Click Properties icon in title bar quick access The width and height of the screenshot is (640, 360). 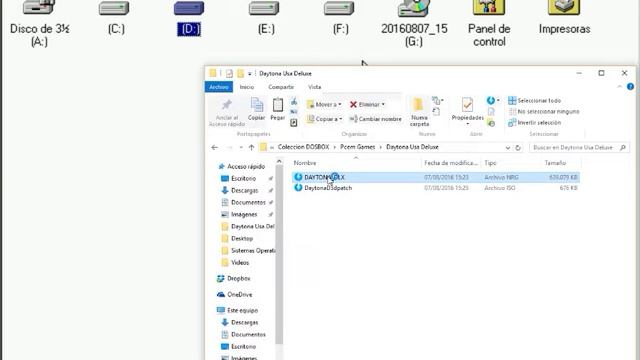(229, 73)
